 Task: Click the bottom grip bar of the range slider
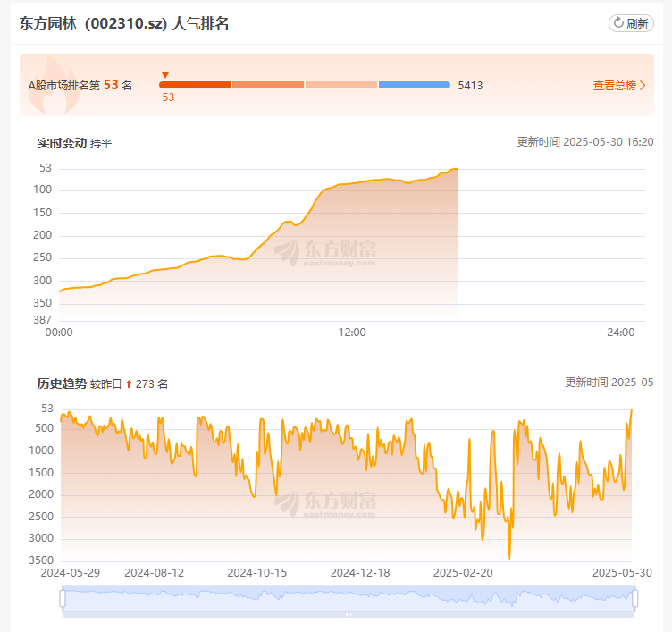[x=349, y=614]
